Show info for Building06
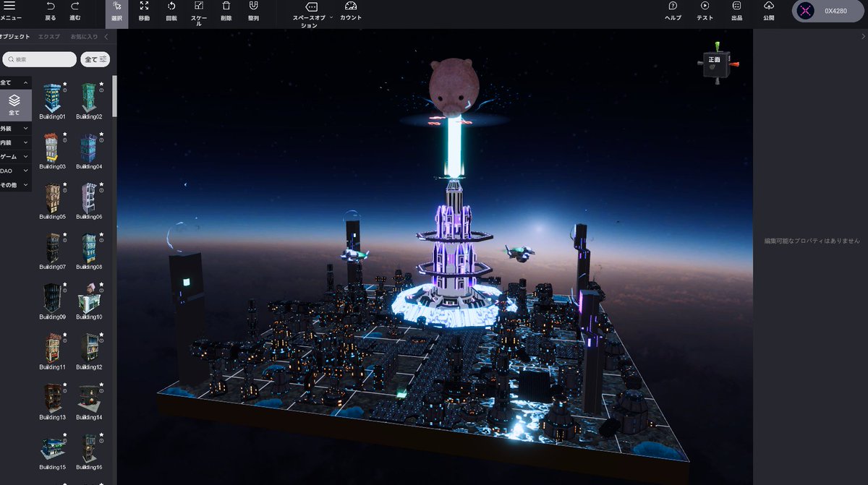The image size is (868, 485). click(101, 191)
